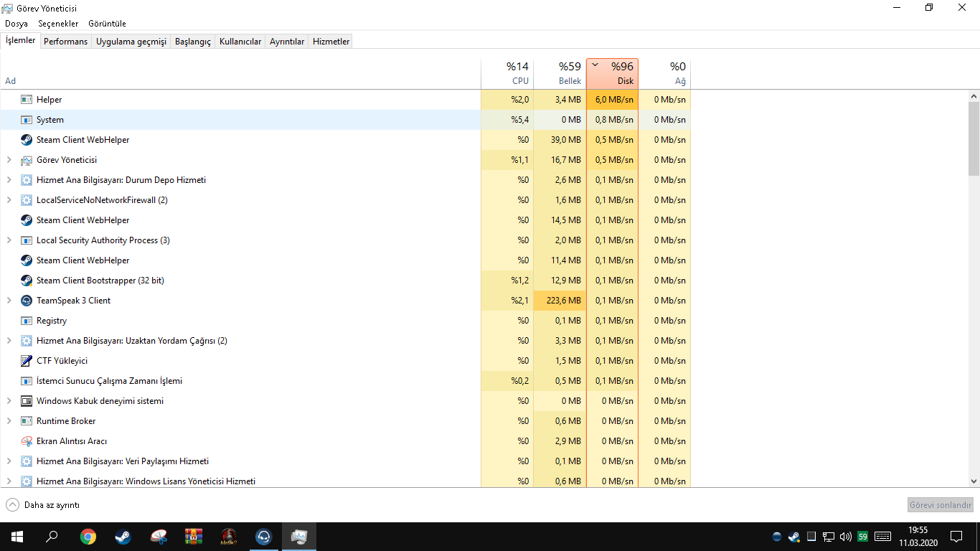Switch to the Performans tab
This screenshot has height=551, width=980.
[65, 42]
